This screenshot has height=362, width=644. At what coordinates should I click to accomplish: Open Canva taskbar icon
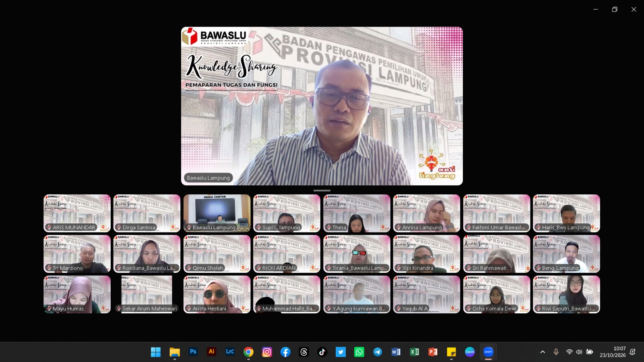470,352
